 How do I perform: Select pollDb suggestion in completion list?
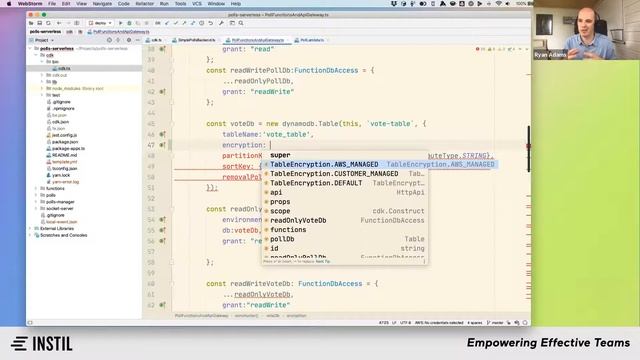(x=345, y=239)
